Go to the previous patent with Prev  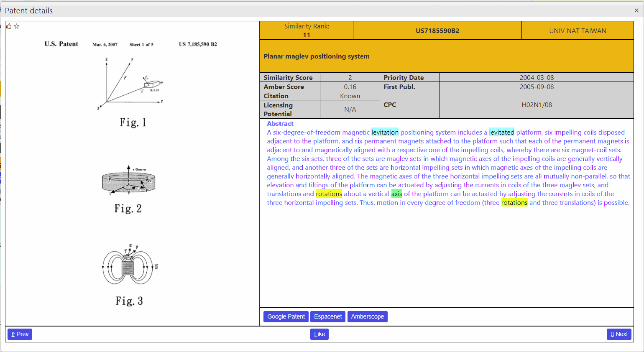[20, 334]
